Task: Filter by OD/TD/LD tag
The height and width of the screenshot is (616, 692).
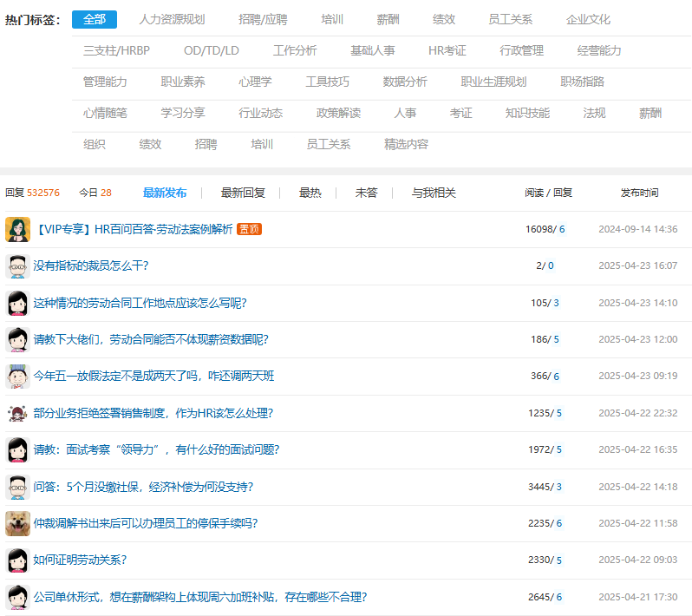Action: 212,51
